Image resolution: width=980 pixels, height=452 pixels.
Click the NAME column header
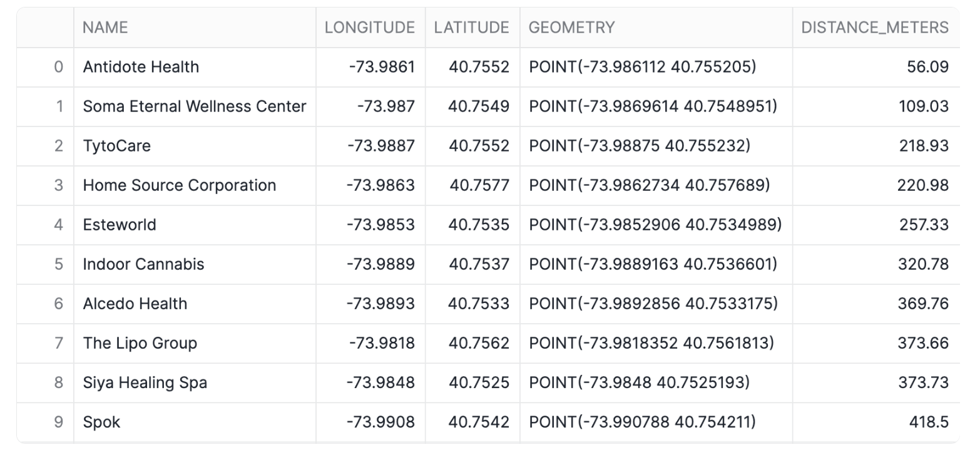pyautogui.click(x=105, y=28)
